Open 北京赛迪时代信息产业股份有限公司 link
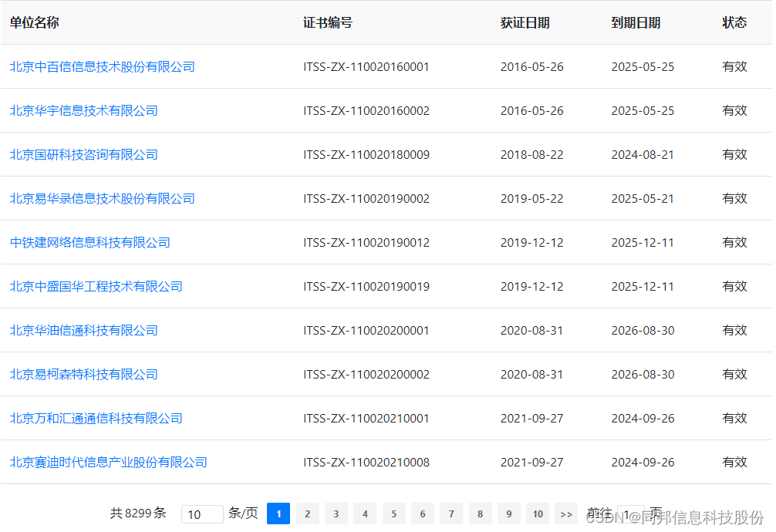Screen dimensions: 776x532 click(x=109, y=463)
